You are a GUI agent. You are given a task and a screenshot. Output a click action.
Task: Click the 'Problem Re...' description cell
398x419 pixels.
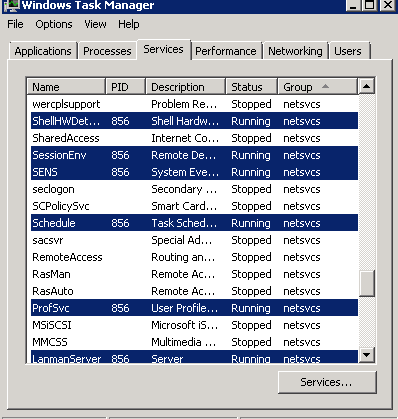[x=184, y=104]
